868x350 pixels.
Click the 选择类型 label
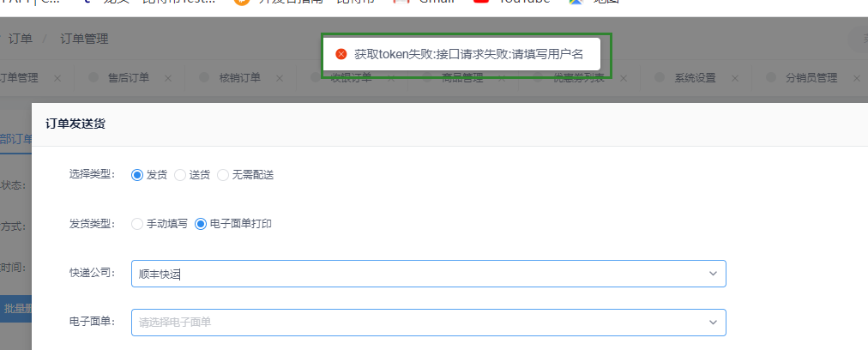coord(92,175)
